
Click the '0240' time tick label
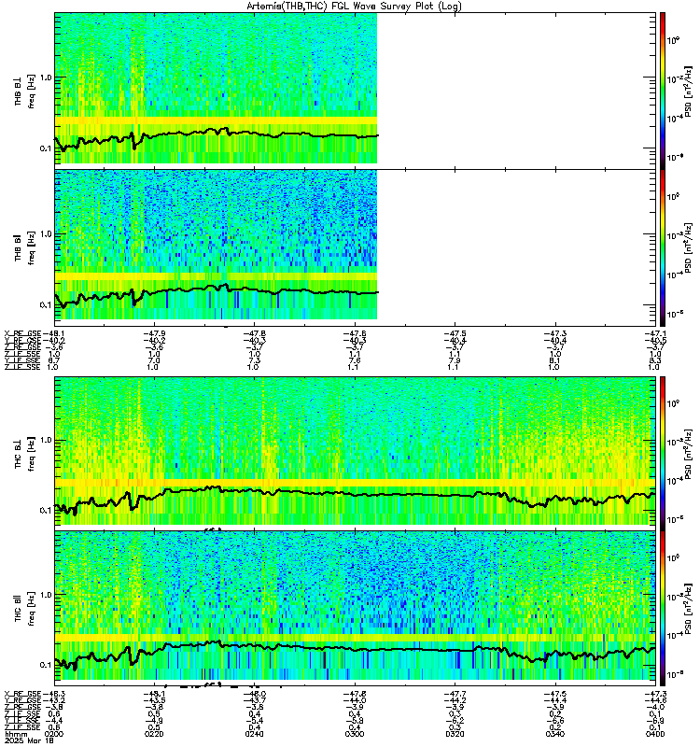pyautogui.click(x=254, y=734)
